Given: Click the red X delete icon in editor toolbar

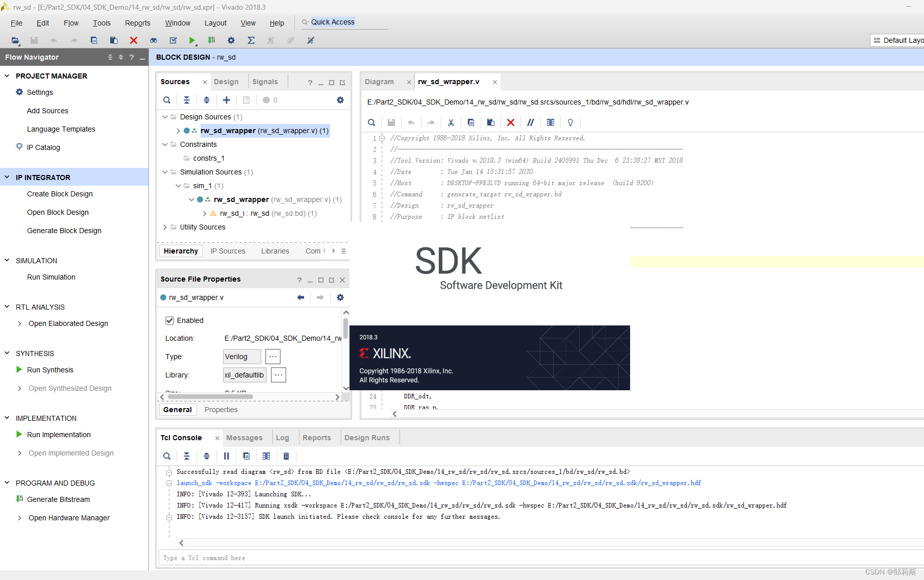Looking at the screenshot, I should [511, 122].
